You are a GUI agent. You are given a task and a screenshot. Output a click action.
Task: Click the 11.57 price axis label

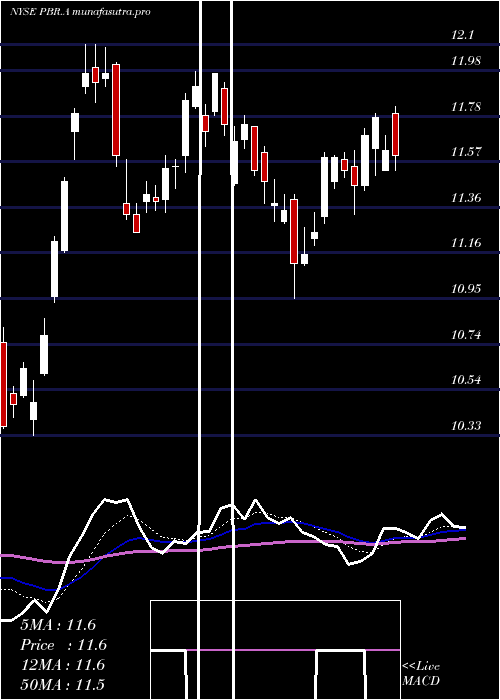466,152
